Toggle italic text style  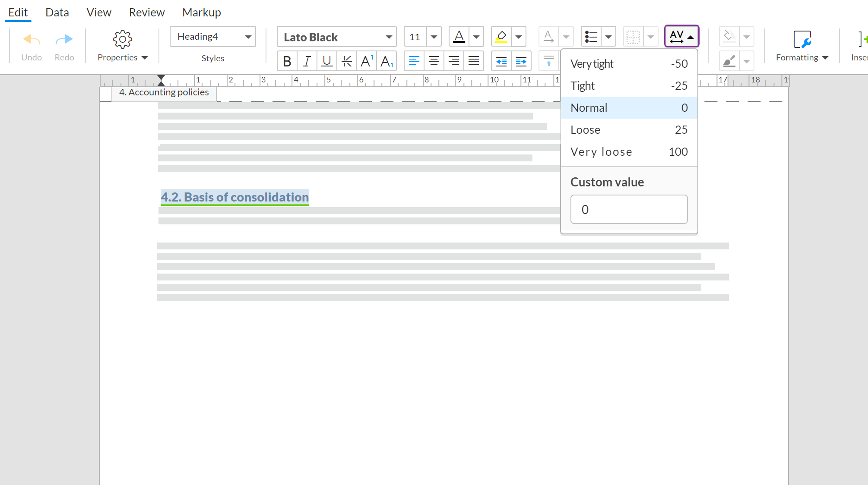[307, 61]
